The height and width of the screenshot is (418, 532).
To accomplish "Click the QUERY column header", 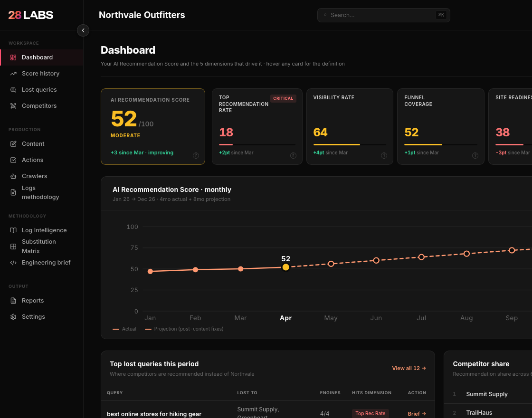I will pyautogui.click(x=114, y=393).
